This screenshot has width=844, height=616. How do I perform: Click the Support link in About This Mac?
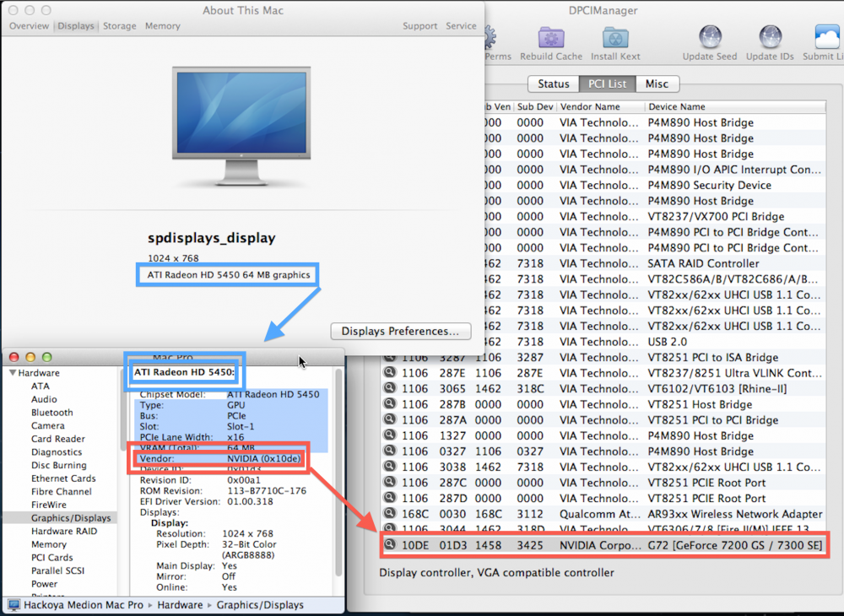tap(419, 26)
